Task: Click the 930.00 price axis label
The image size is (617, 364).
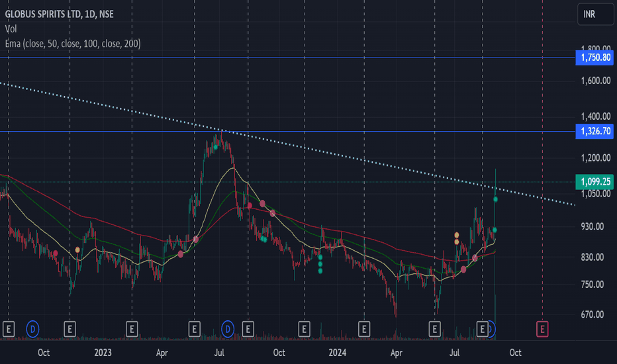Action: (x=593, y=226)
